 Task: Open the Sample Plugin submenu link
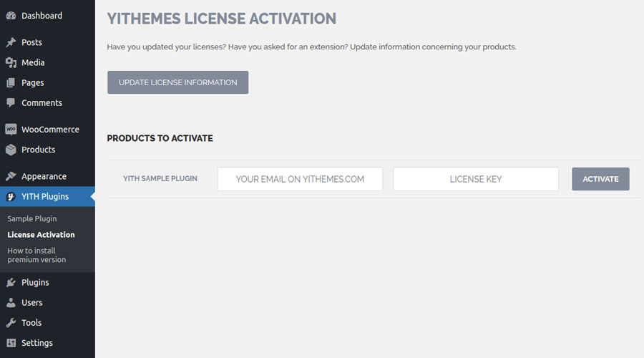32,218
